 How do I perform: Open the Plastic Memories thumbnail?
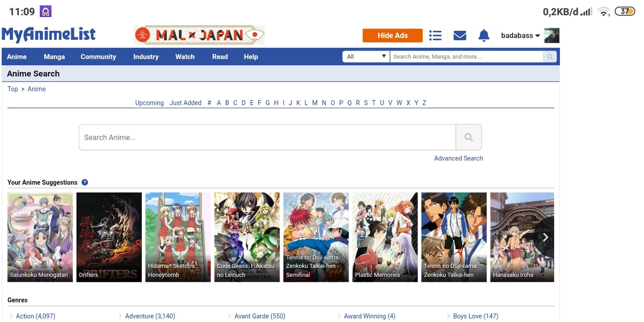(385, 237)
